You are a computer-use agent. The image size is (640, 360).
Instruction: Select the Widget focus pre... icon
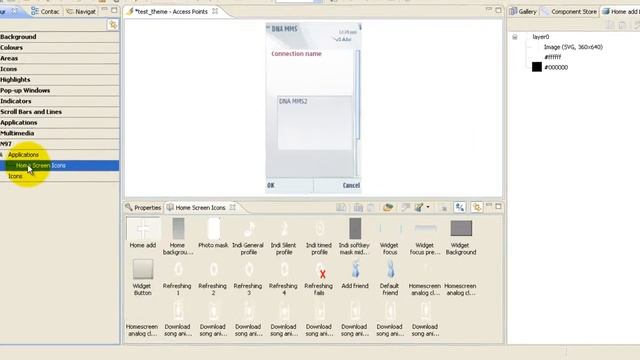click(x=425, y=229)
